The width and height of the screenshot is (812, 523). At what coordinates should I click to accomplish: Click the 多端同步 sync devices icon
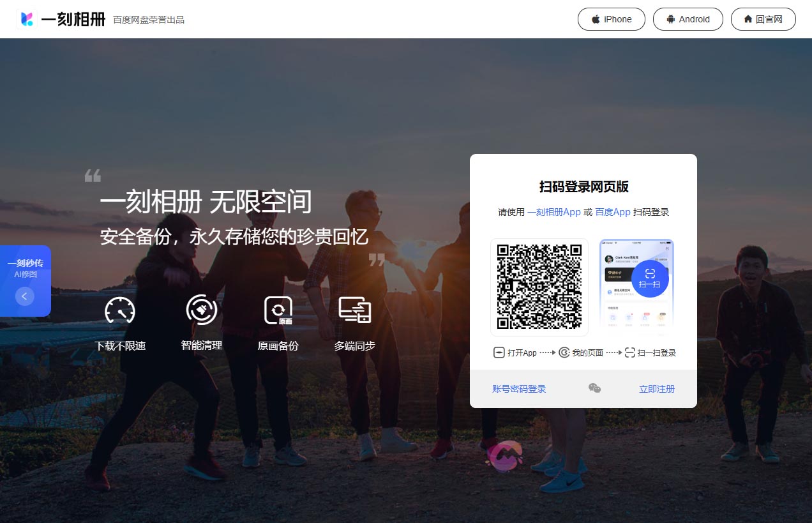pyautogui.click(x=354, y=310)
